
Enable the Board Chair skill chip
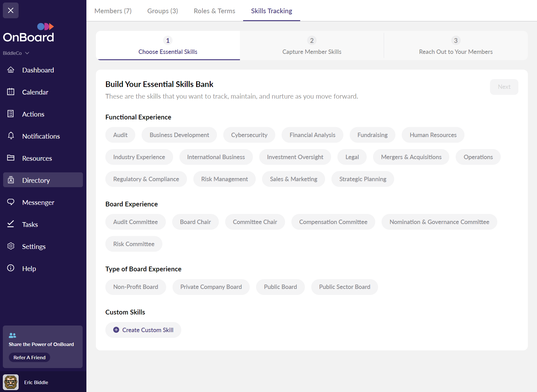coord(195,222)
